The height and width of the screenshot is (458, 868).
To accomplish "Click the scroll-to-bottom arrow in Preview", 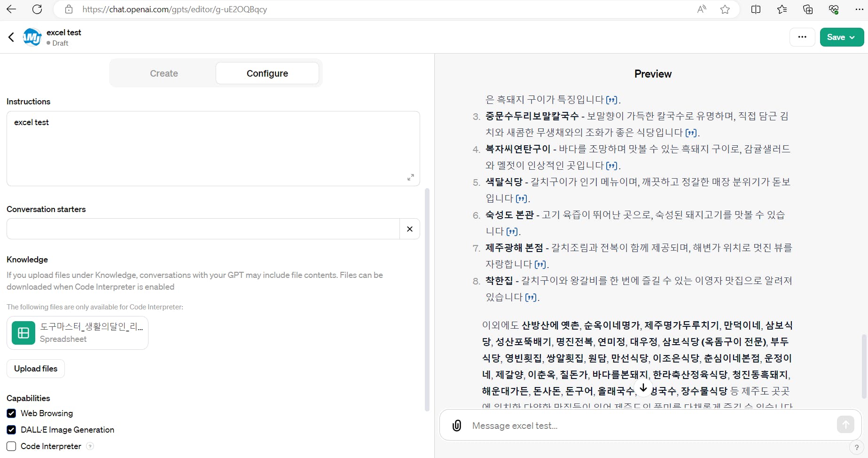I will click(x=643, y=388).
